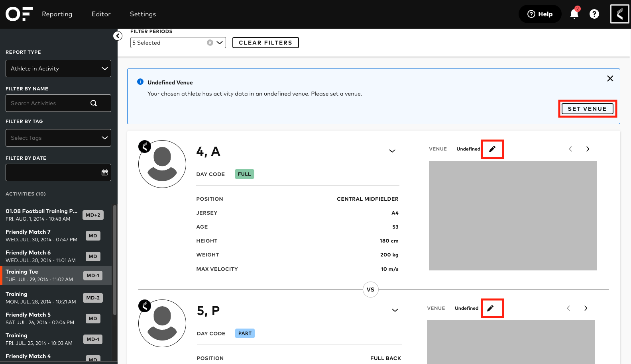Click team badge on 4, A avatar
This screenshot has width=631, height=364.
(145, 147)
